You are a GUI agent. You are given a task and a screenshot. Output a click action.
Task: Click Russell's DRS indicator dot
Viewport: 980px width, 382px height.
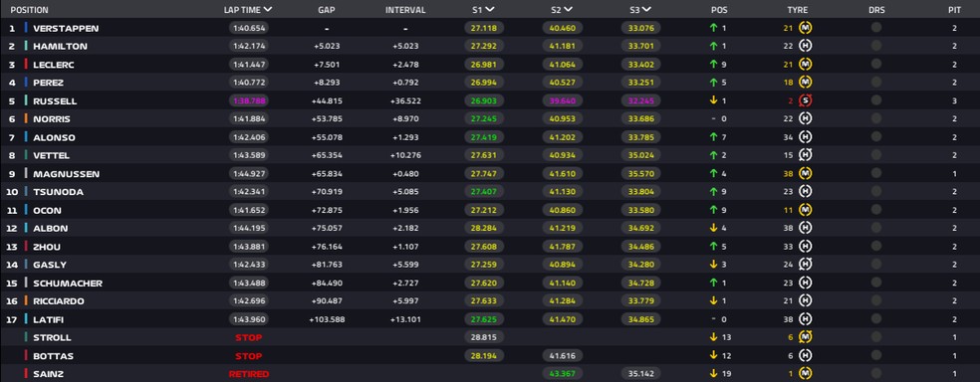pos(876,100)
